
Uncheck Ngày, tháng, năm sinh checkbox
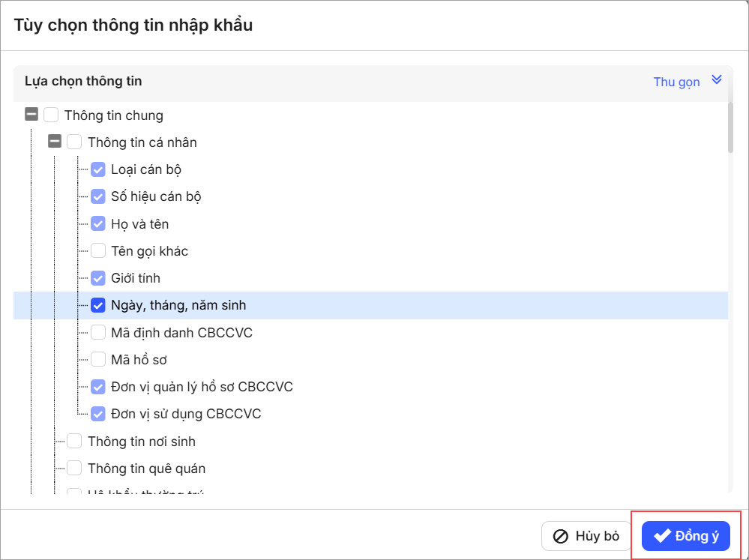pyautogui.click(x=98, y=305)
